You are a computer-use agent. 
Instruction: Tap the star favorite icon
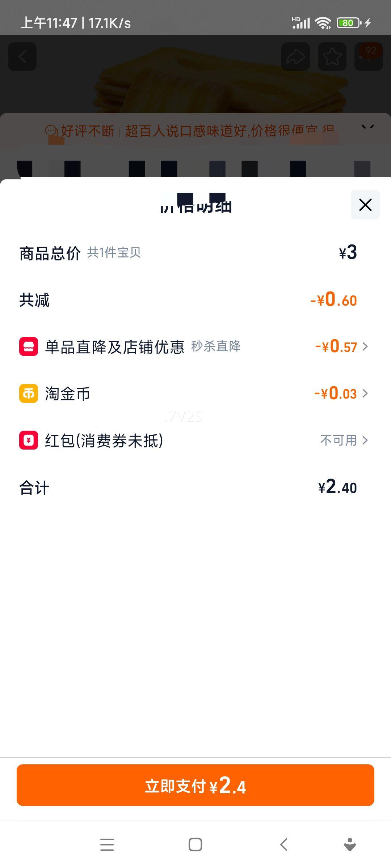(332, 57)
